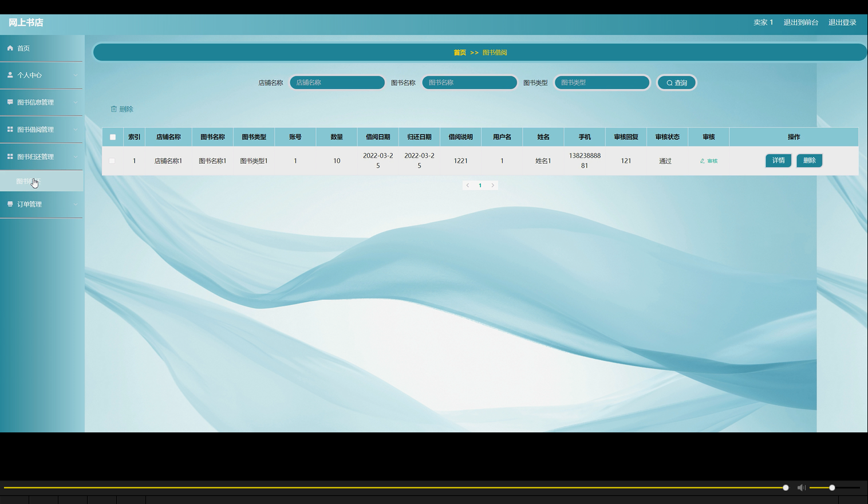Click the magnifier icon inside the 查询 button

coord(669,82)
